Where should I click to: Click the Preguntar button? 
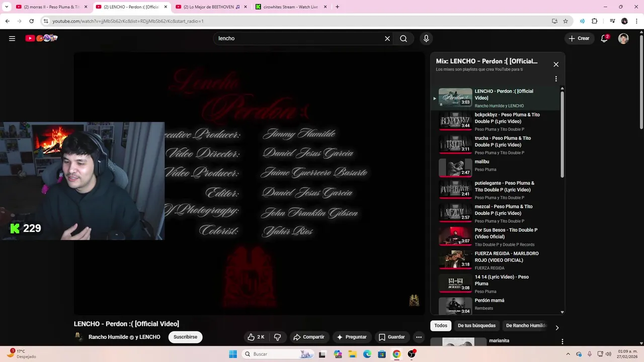click(x=352, y=337)
